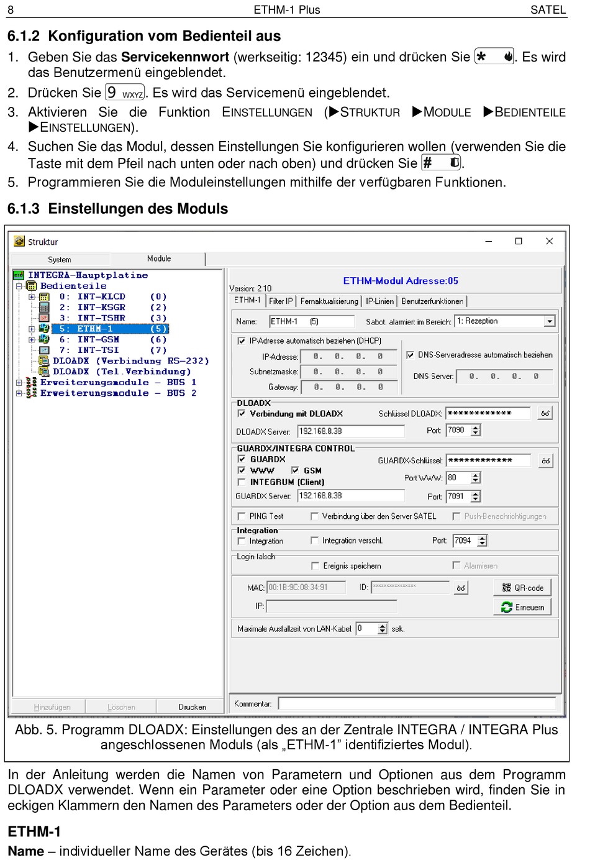Adjust the LAN-Kabel Ausfallzeit stepper
590x868 pixels.
tap(383, 629)
